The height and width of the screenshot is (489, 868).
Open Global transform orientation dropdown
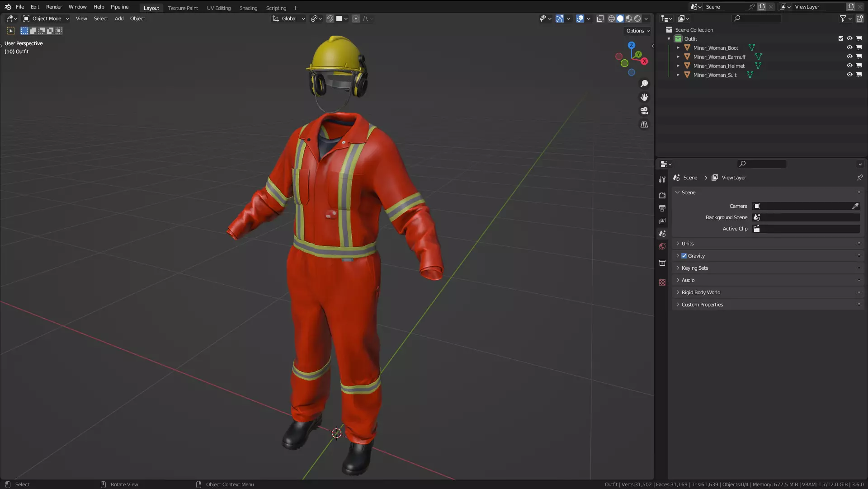(288, 19)
